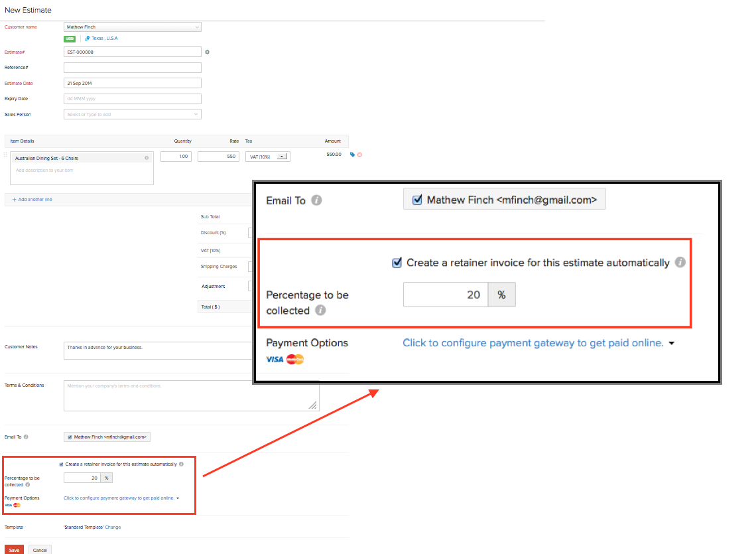This screenshot has width=756, height=554.
Task: Click enlarged percentage field showing 20
Action: [x=446, y=295]
